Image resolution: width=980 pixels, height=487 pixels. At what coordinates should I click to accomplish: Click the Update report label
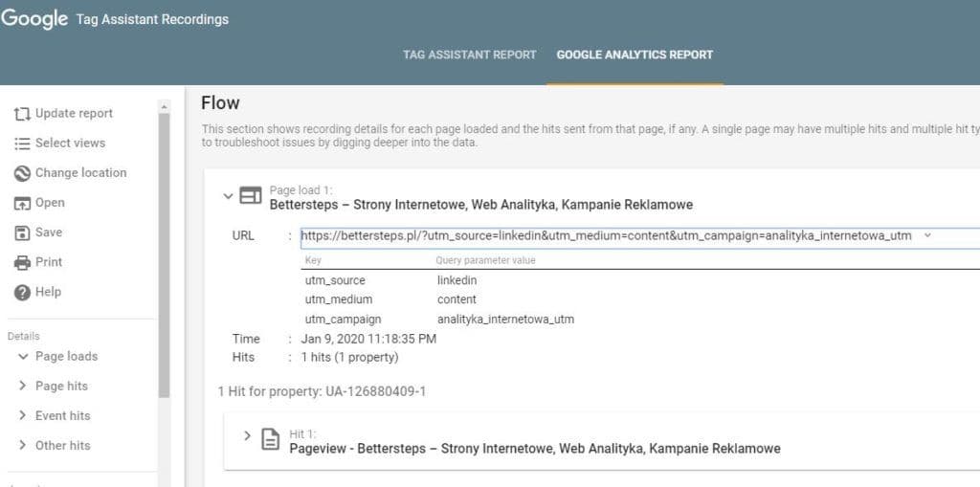74,114
